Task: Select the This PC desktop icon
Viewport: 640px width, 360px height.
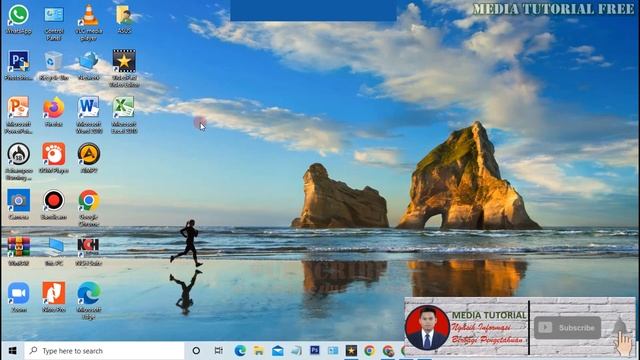Action: (53, 251)
